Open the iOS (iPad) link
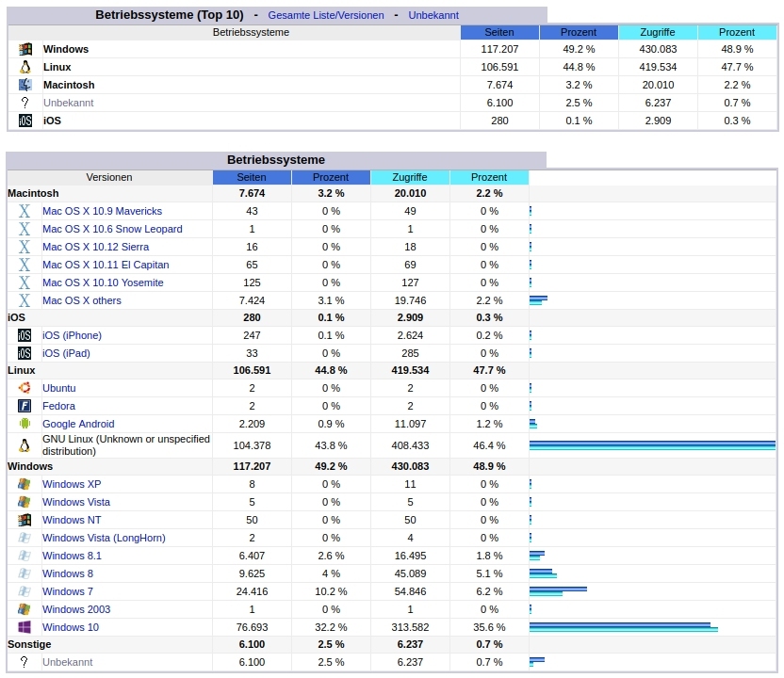Viewport: 784px width, 678px height. (66, 353)
